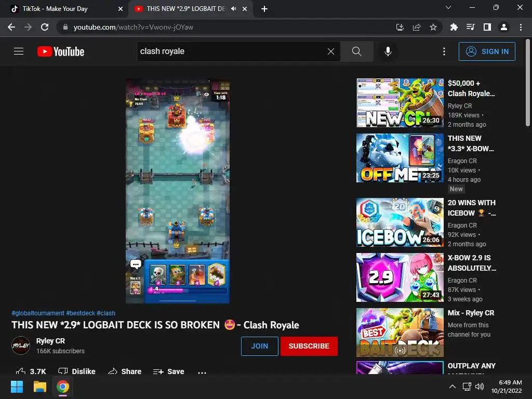
Task: Click the red SUBSCRIBE button
Action: coord(309,346)
